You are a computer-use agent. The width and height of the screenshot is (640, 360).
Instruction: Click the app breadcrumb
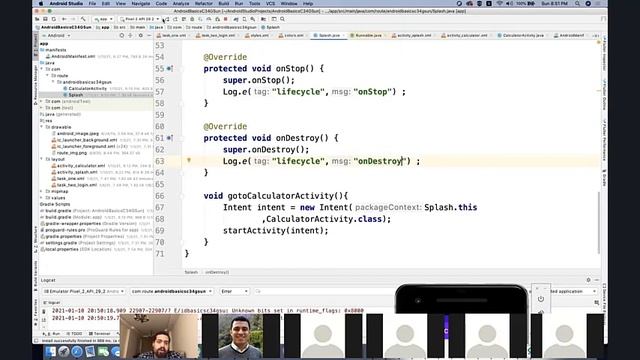coord(103,27)
